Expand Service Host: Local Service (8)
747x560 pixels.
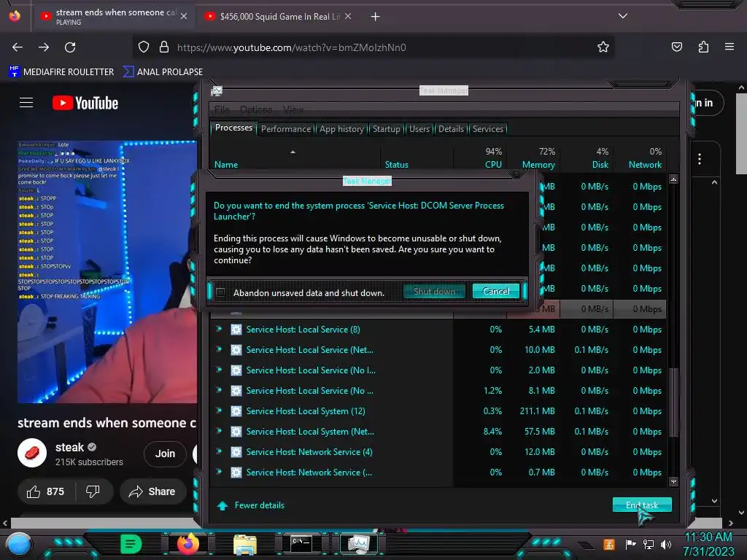coord(219,329)
